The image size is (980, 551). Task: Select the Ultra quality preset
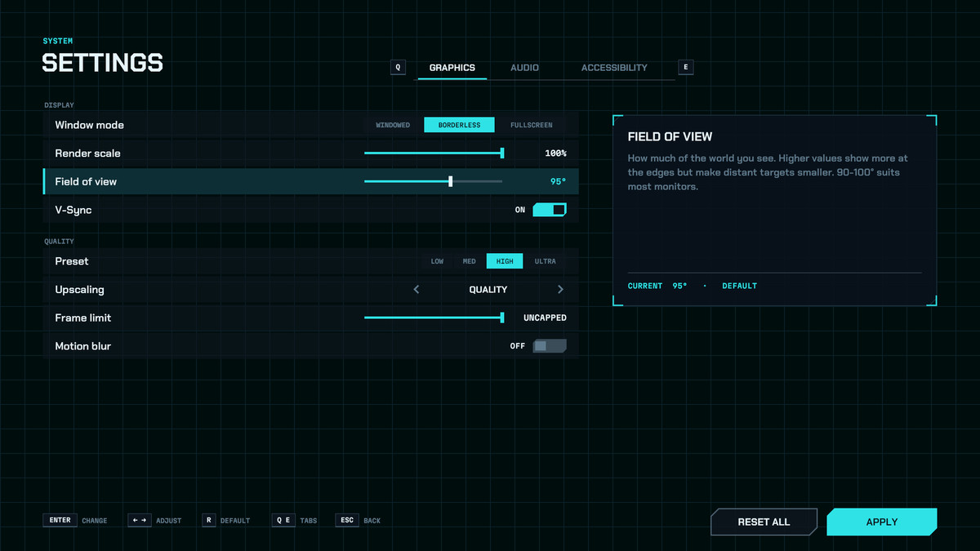tap(546, 261)
